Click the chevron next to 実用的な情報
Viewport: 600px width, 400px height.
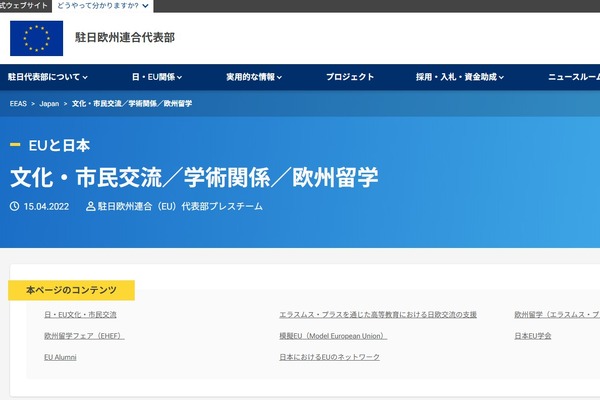[x=279, y=77]
